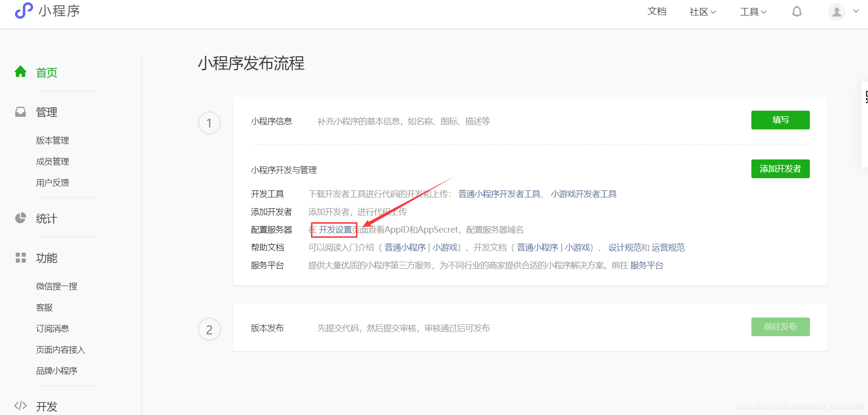Viewport: 868px width, 415px height.
Task: Open 用户反馈 in the sidebar
Action: (x=52, y=182)
